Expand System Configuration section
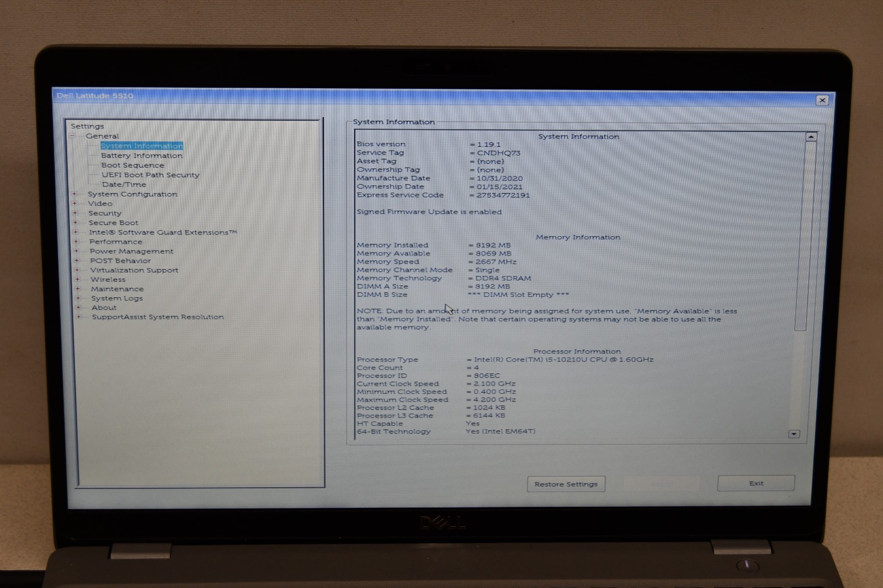This screenshot has height=588, width=883. (x=75, y=194)
